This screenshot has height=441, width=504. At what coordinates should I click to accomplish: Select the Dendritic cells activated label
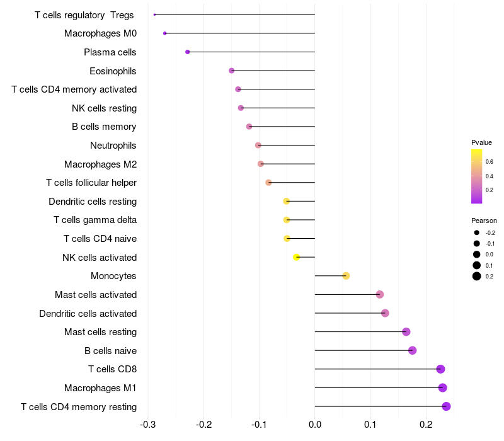point(88,313)
